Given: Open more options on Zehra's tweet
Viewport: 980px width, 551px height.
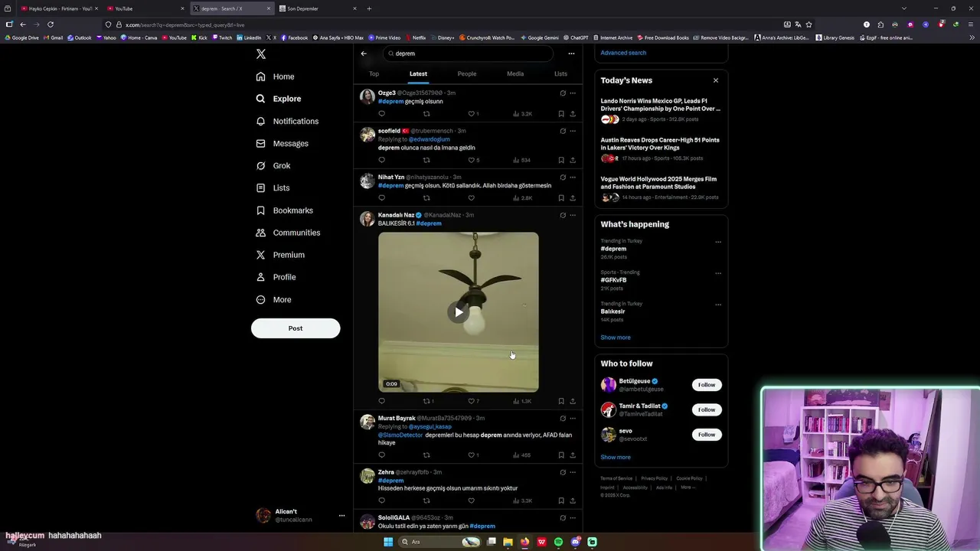Looking at the screenshot, I should coord(573,472).
